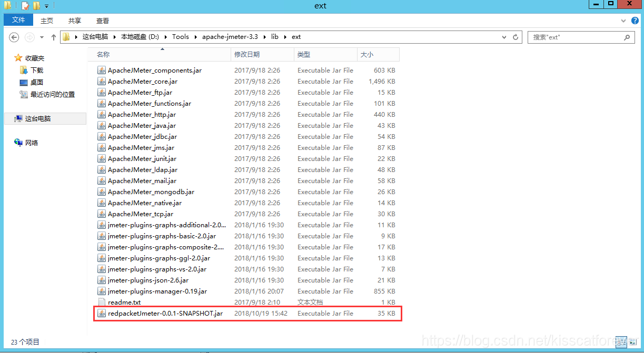Click the jar icon of ApacheJMeter_ftp.jar
644x353 pixels.
[102, 92]
